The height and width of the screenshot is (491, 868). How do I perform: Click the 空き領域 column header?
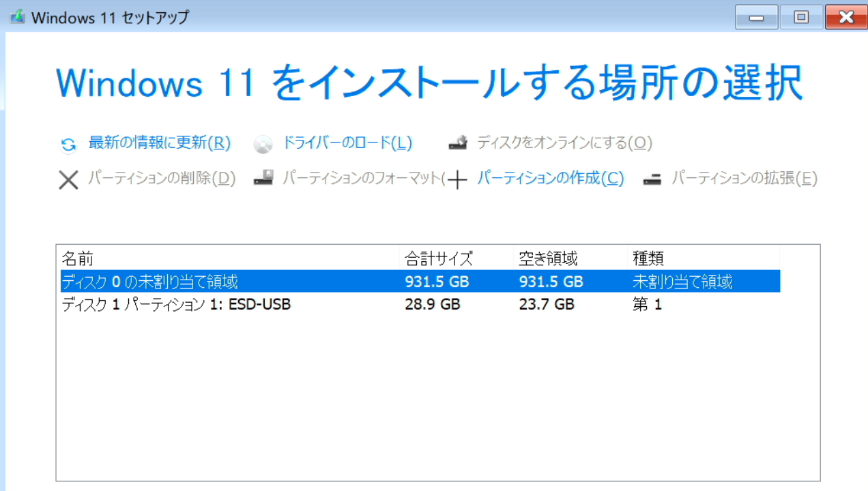[x=570, y=258]
